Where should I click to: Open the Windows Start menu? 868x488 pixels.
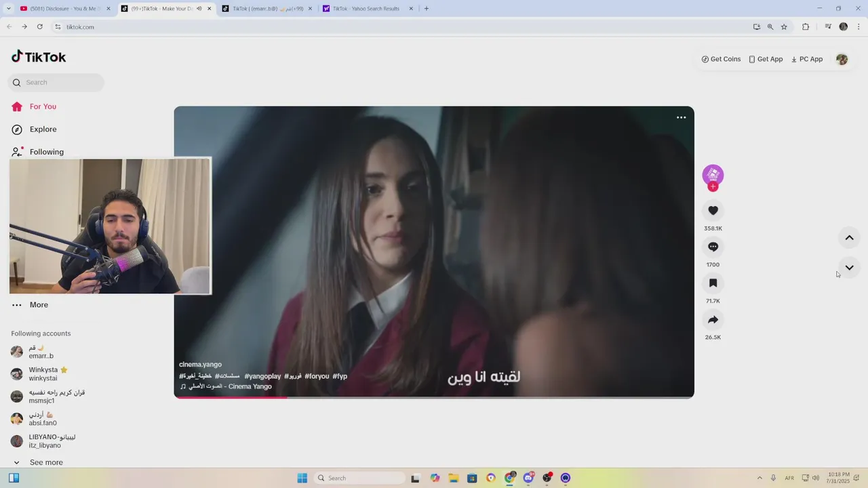(302, 479)
